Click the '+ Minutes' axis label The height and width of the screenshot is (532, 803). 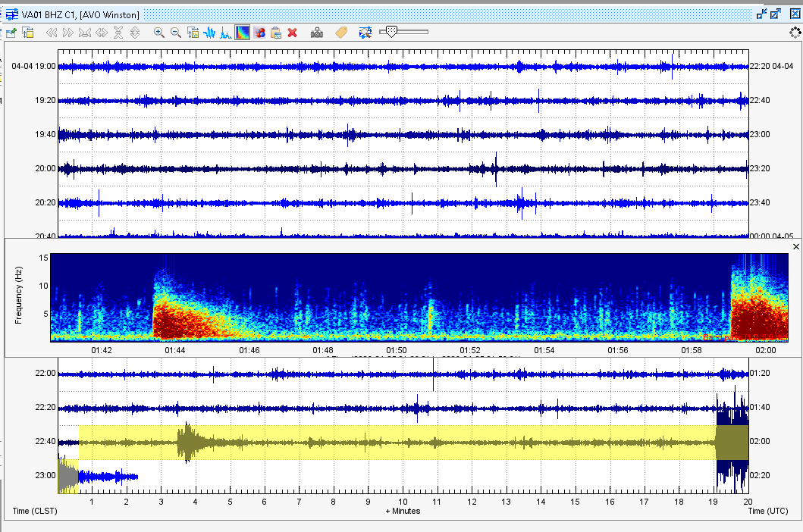pyautogui.click(x=403, y=511)
